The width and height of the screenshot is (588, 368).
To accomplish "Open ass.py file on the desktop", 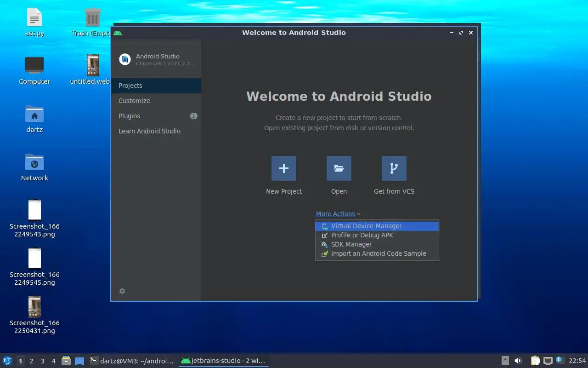I will point(34,23).
